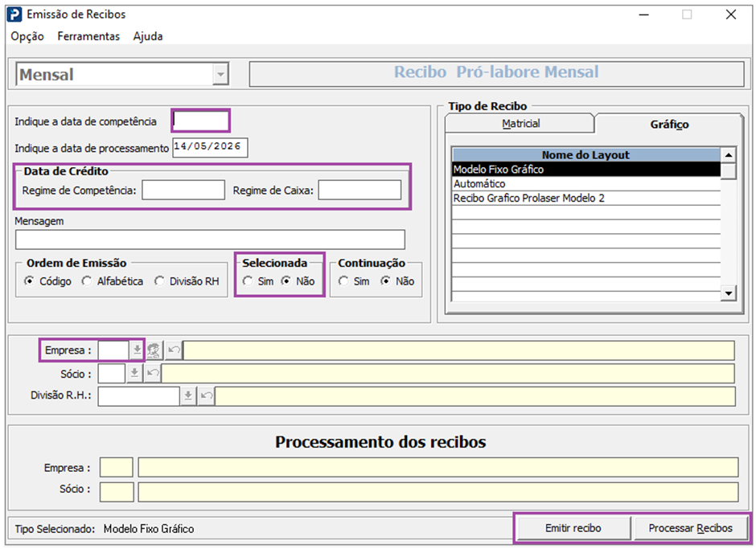This screenshot has height=549, width=756.
Task: Click the Divisão R.H. lookup arrow icon
Action: [188, 395]
